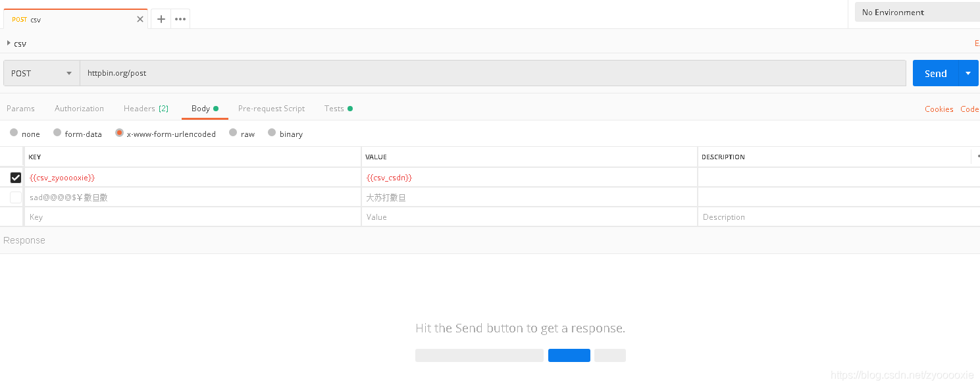This screenshot has height=387, width=980.
Task: Switch to the Pre-request Script tab
Action: [x=271, y=109]
